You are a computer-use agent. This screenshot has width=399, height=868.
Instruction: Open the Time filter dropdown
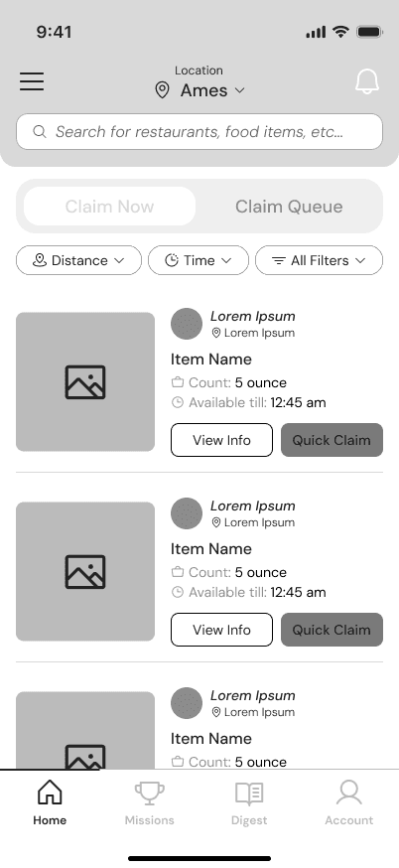point(199,260)
